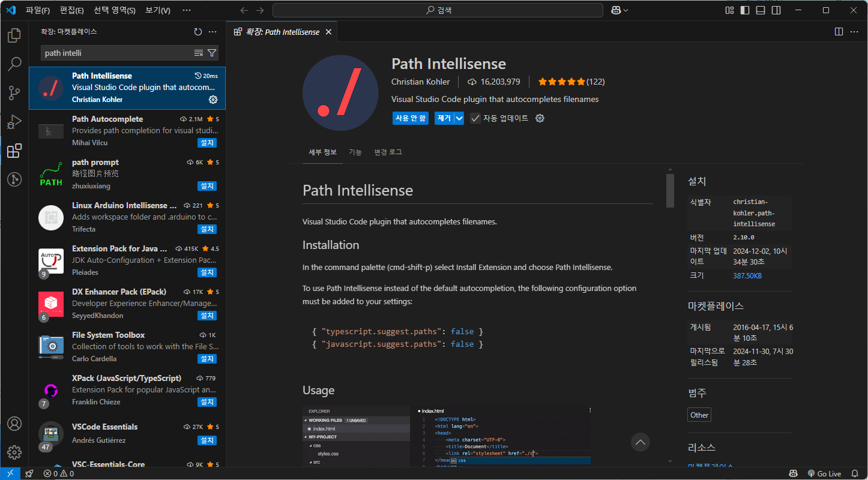The image size is (868, 480).
Task: Toggle secondary side bar visibility
Action: 776,10
